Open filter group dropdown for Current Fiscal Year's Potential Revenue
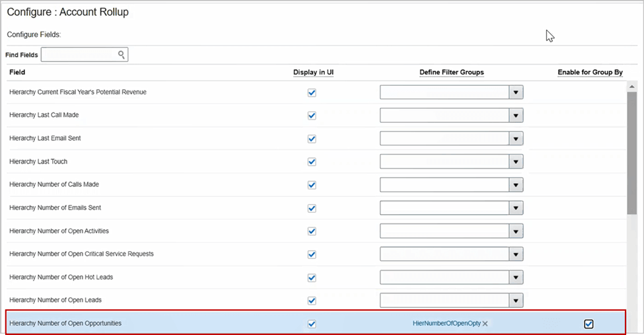The height and width of the screenshot is (335, 644). [x=516, y=93]
